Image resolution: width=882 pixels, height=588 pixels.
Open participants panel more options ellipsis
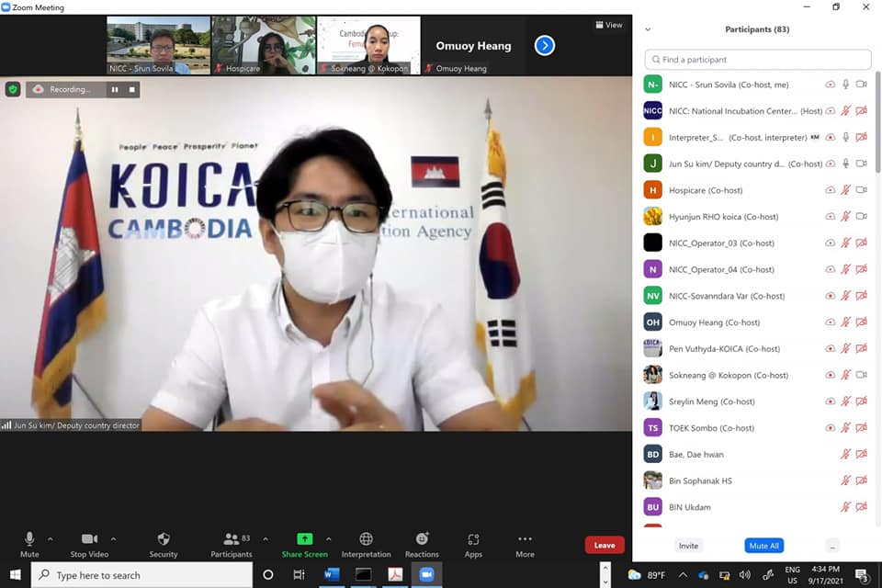tap(832, 546)
